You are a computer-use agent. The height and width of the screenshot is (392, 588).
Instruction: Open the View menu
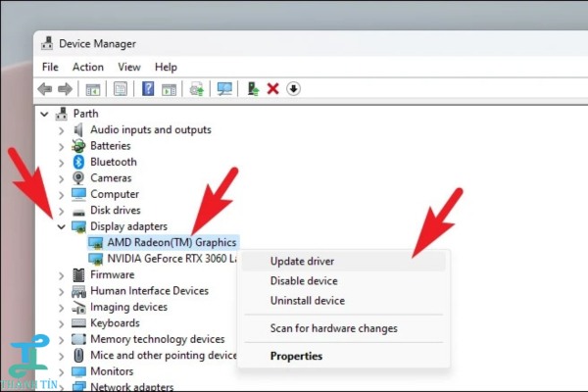(x=129, y=67)
